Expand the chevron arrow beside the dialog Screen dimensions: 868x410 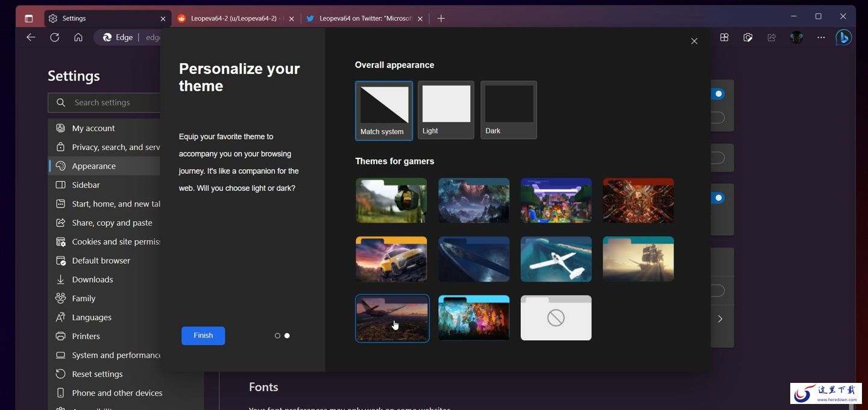720,319
